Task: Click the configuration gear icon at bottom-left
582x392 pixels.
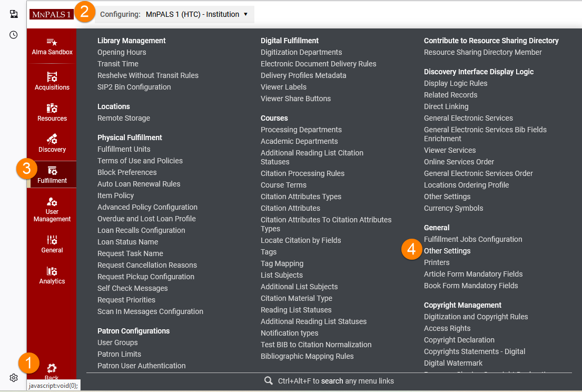Action: tap(14, 378)
